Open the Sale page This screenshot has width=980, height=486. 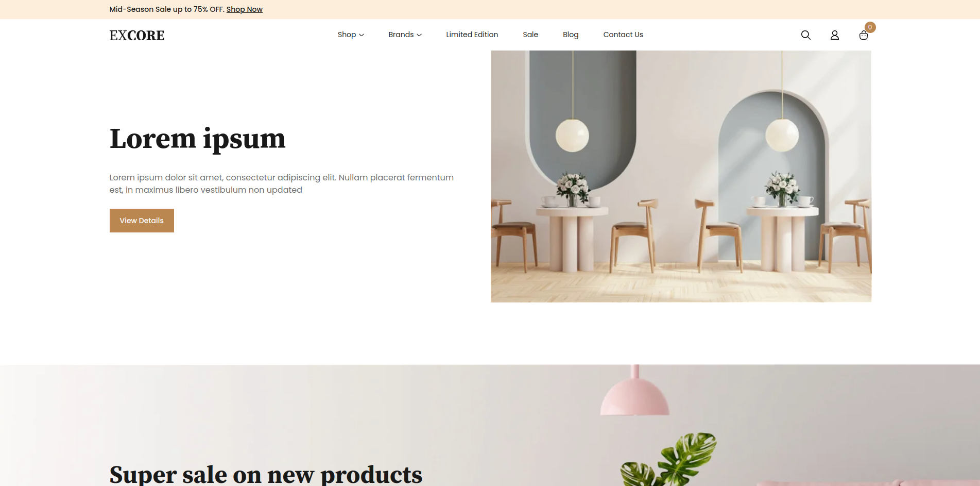530,35
